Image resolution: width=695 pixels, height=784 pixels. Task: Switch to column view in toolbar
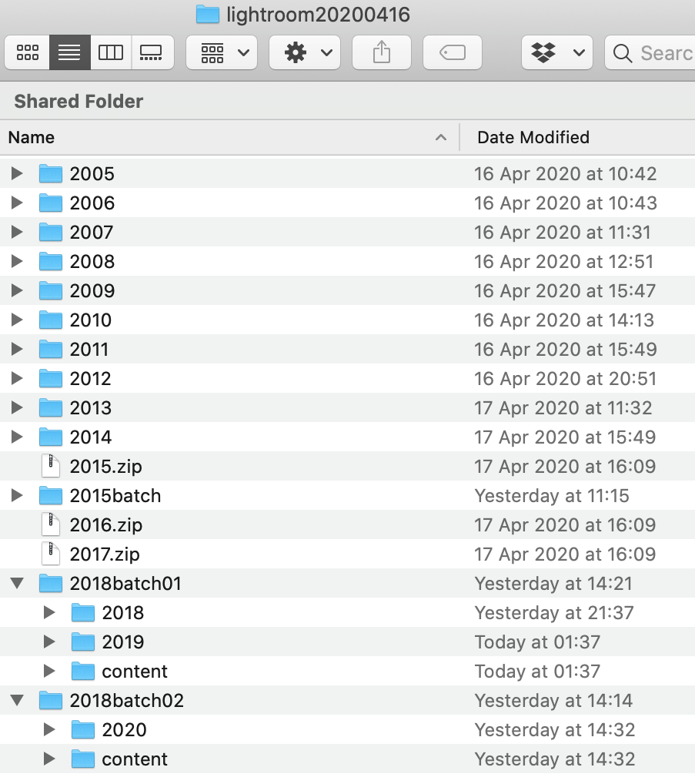[111, 52]
